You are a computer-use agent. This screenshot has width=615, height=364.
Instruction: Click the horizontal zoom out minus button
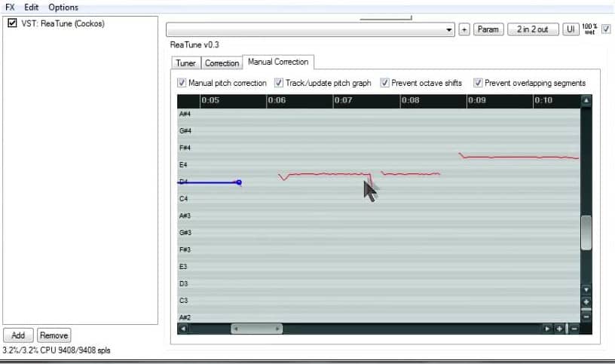tap(574, 329)
